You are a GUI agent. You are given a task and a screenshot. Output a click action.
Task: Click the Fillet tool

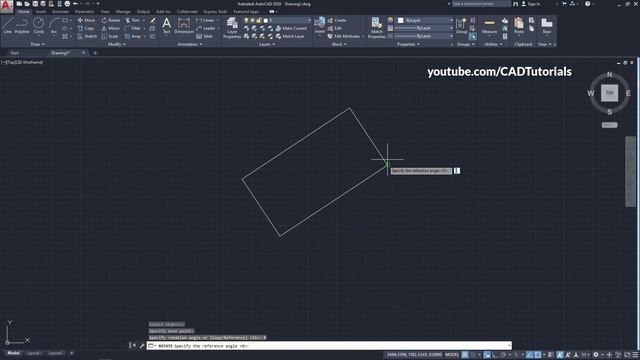(x=133, y=28)
